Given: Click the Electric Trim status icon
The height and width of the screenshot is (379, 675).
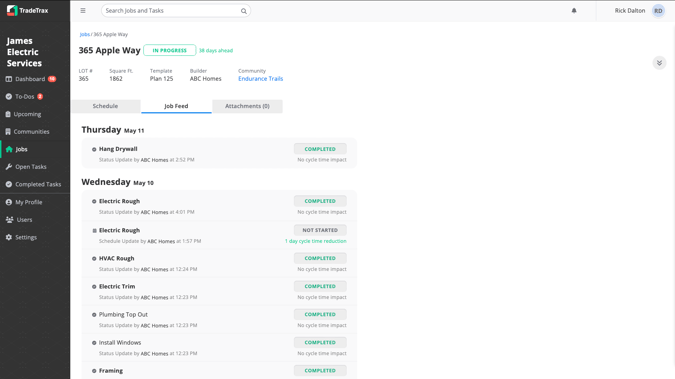Looking at the screenshot, I should [x=94, y=287].
